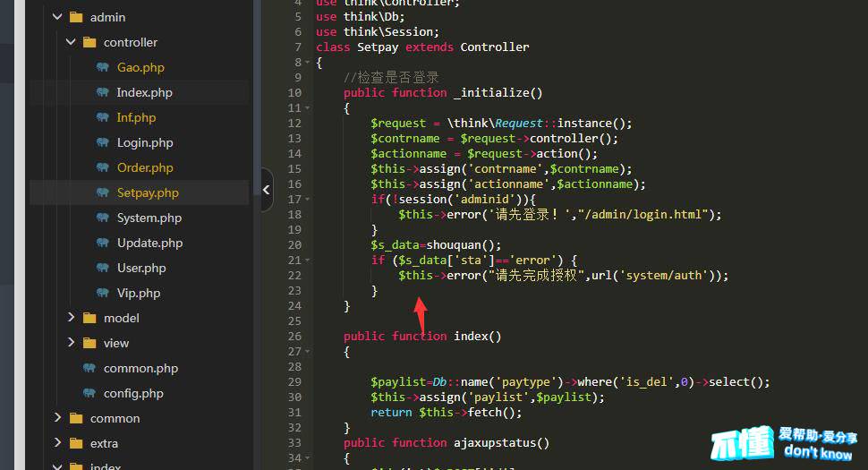
Task: Click the file icon beside Gao.php
Action: click(102, 67)
